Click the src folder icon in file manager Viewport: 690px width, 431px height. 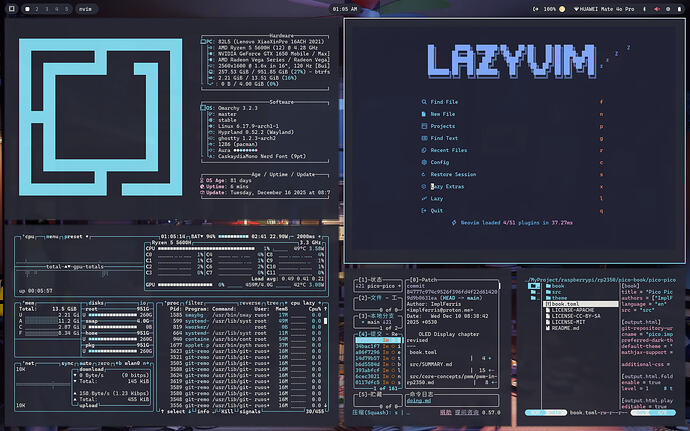coord(548,292)
